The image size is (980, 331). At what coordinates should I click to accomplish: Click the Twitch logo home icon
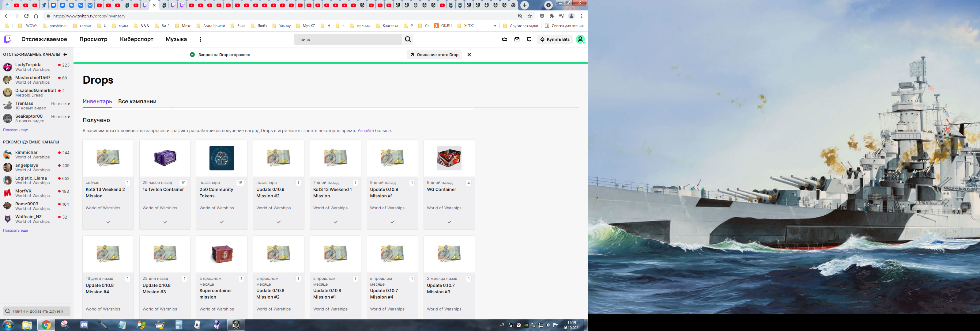(x=8, y=39)
